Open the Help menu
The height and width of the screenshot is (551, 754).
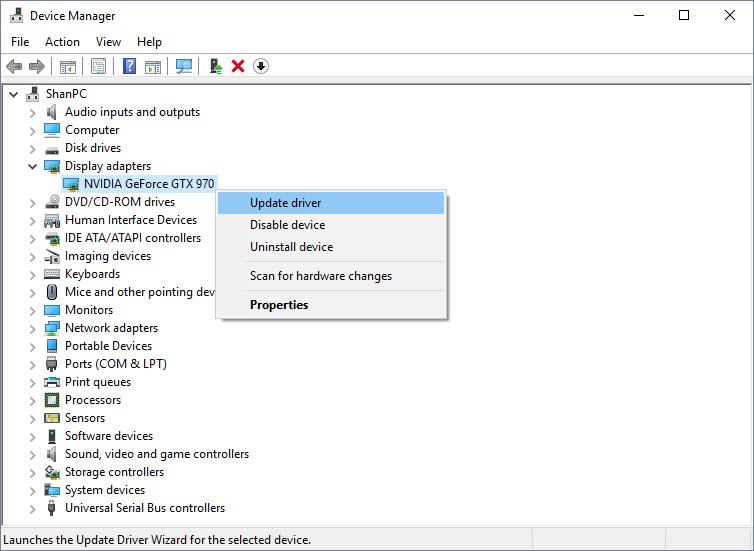pyautogui.click(x=149, y=42)
